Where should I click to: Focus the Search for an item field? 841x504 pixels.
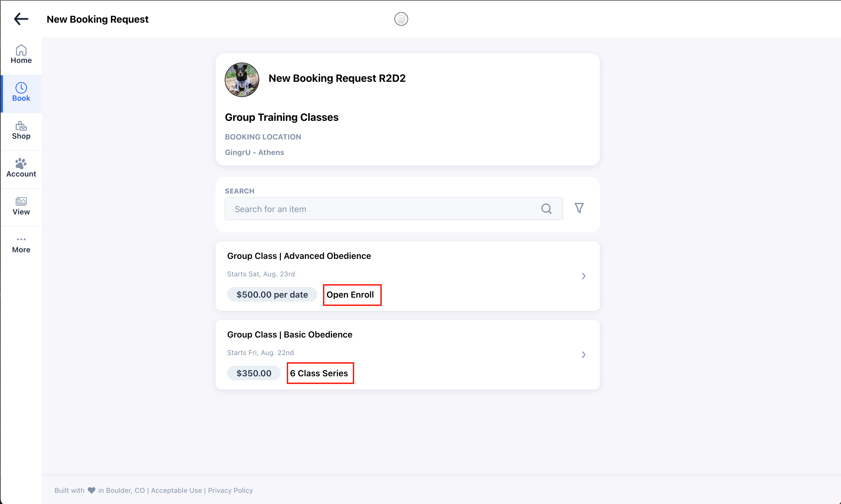tap(394, 209)
